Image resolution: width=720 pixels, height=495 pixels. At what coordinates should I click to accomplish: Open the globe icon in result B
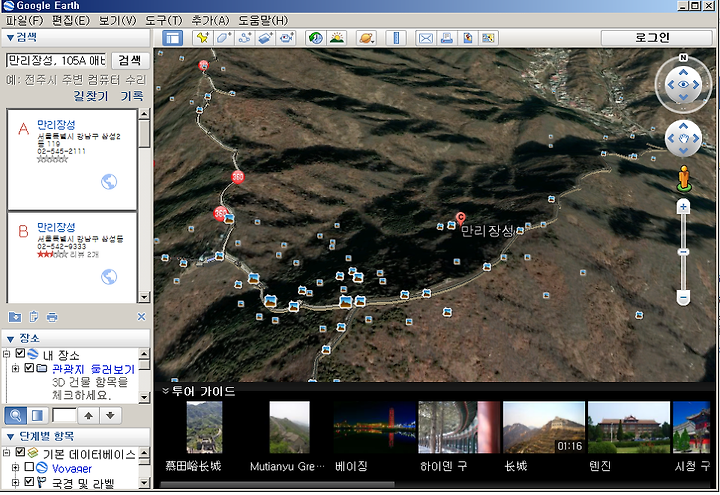coord(109,276)
